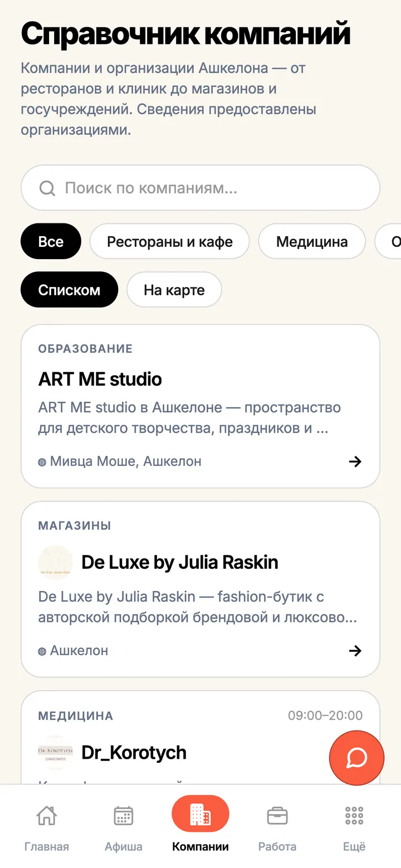Go to Главная label in bottom bar
Viewport: 401px width, 868px height.
click(47, 847)
